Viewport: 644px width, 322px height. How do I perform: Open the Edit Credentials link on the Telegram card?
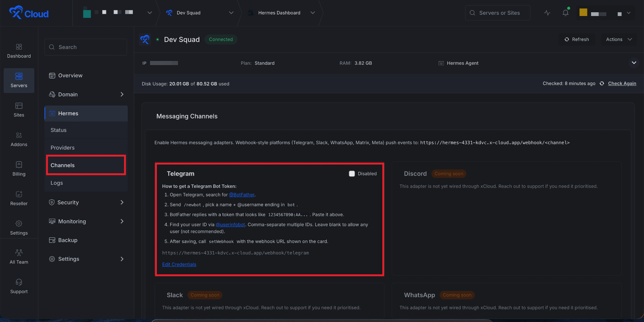click(179, 264)
